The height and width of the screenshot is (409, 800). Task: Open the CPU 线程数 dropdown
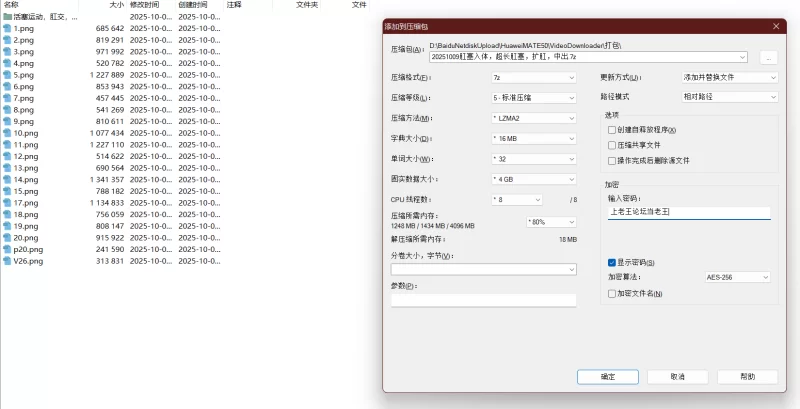[x=517, y=199]
